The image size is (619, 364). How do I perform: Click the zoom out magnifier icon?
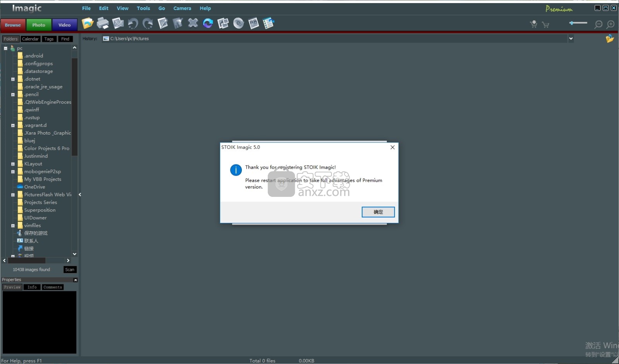598,24
